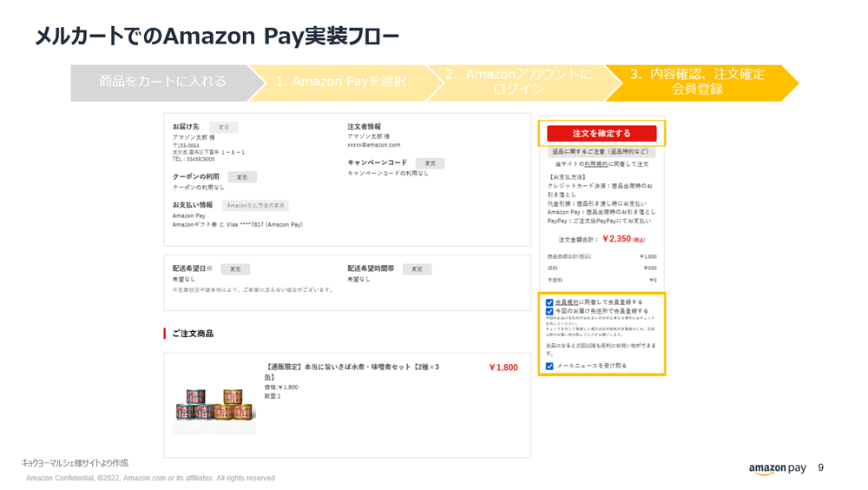This screenshot has width=868, height=490.
Task: Open 返品に関するご注意 button
Action: pos(602,151)
